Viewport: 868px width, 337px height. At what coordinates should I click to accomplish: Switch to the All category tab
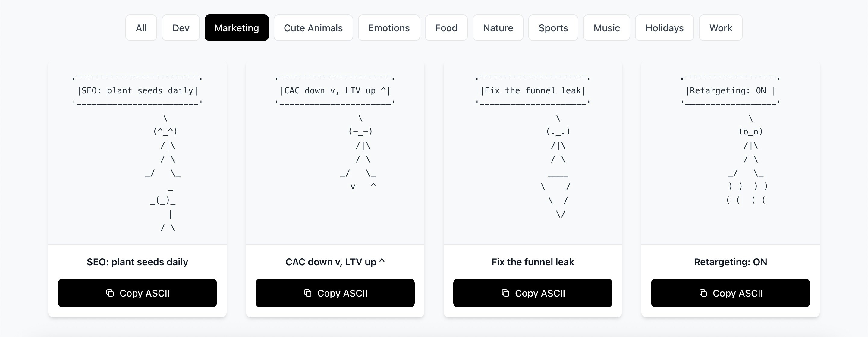click(141, 28)
